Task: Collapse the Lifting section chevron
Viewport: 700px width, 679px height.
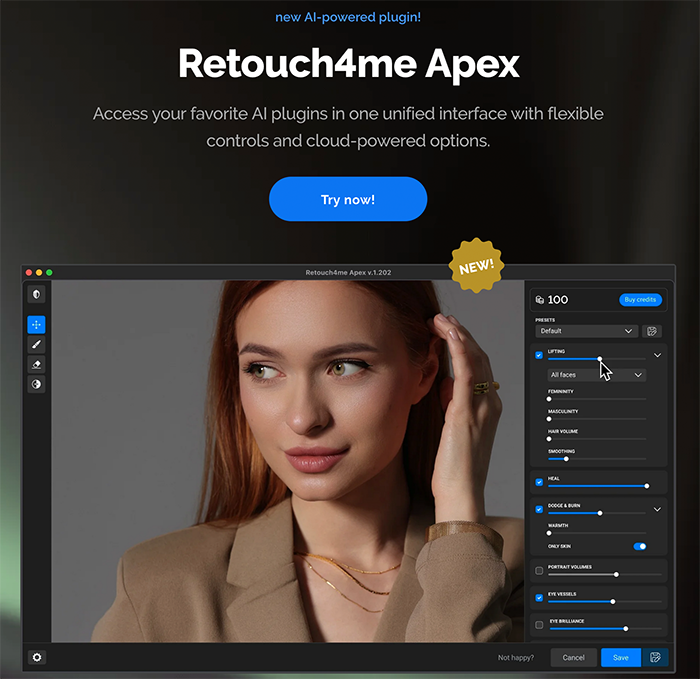Action: [x=658, y=355]
